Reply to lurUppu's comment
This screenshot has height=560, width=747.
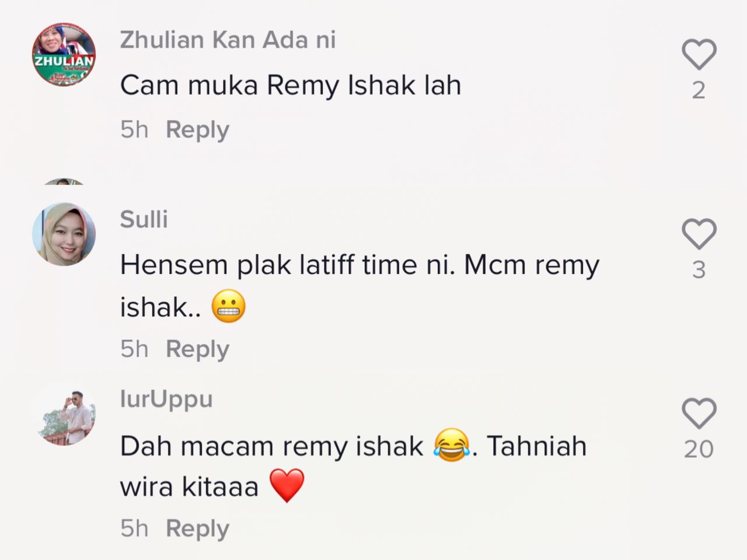(x=197, y=528)
